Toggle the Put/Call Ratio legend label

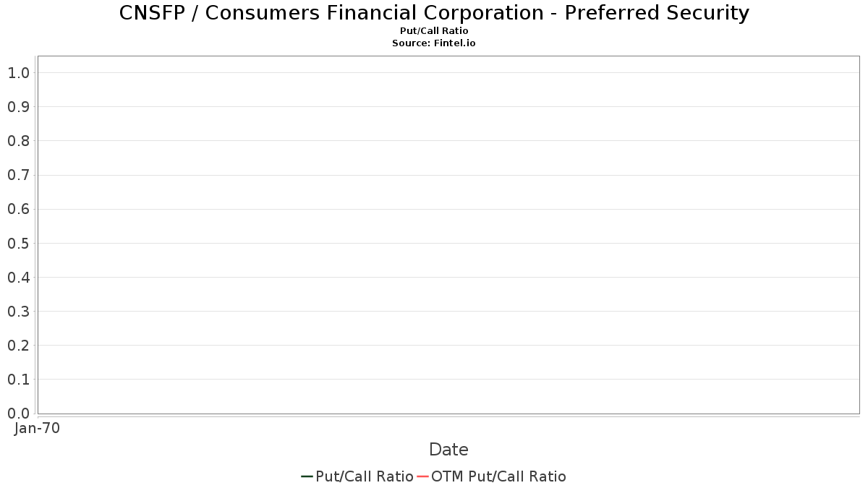[365, 476]
